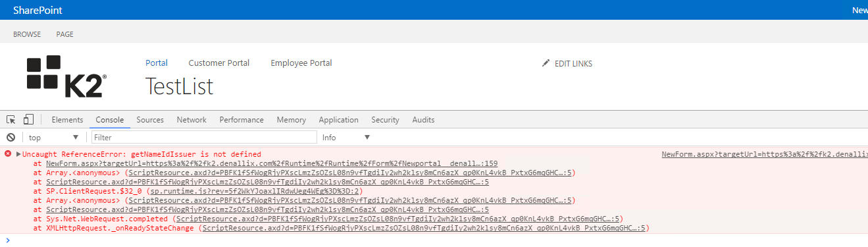Click the red error icon in console
Viewport: 868px width, 247px height.
[8, 153]
